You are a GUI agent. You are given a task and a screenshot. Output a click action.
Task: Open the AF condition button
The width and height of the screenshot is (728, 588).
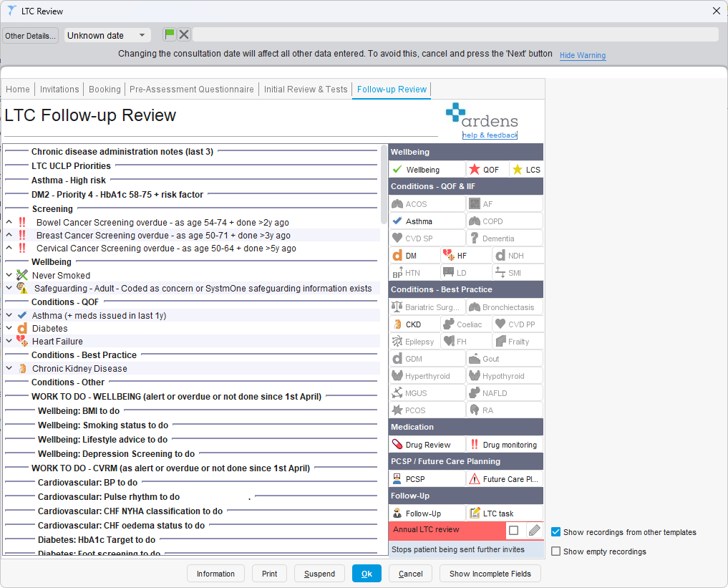pyautogui.click(x=505, y=204)
